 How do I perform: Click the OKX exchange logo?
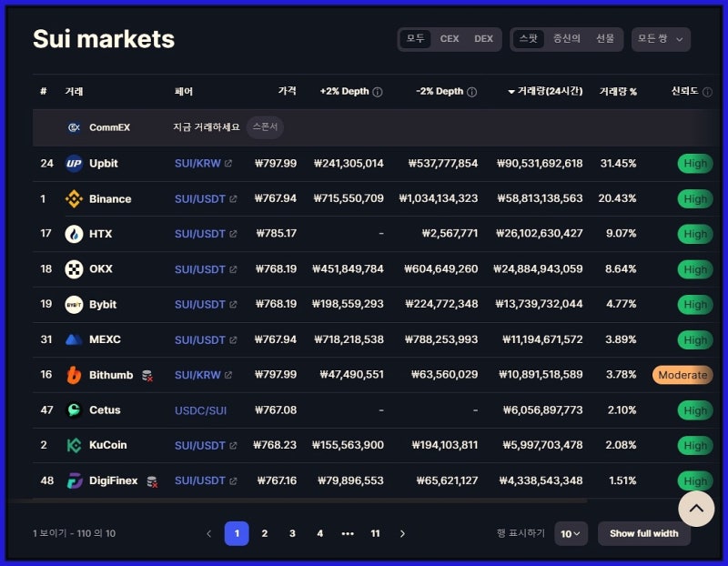(74, 269)
